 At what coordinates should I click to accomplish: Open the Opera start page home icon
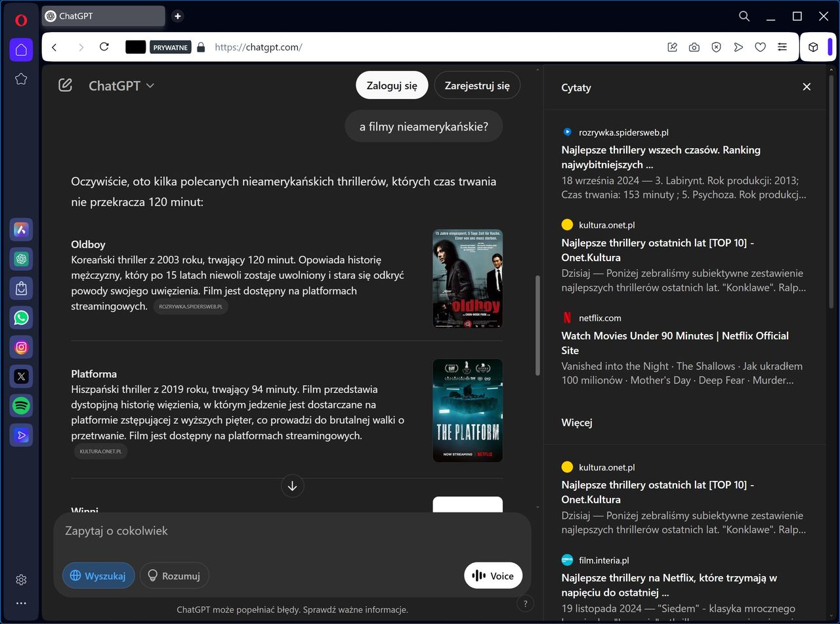[21, 50]
